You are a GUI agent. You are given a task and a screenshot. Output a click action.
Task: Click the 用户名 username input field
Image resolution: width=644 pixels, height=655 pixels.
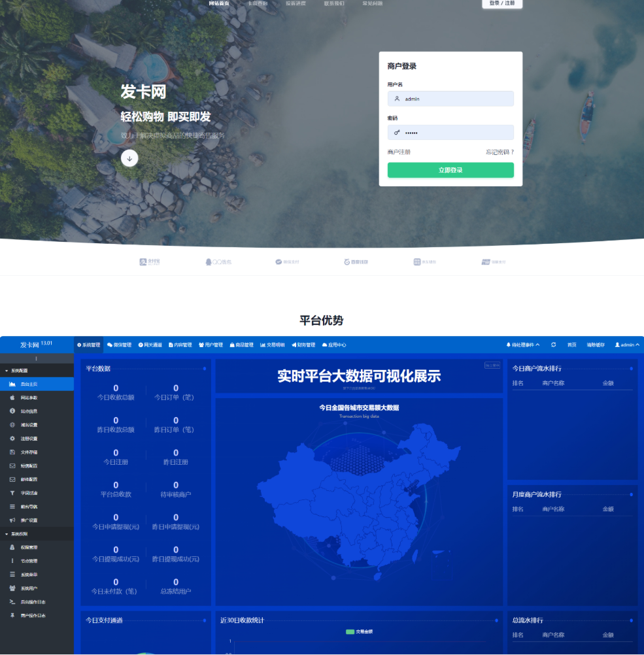click(450, 98)
